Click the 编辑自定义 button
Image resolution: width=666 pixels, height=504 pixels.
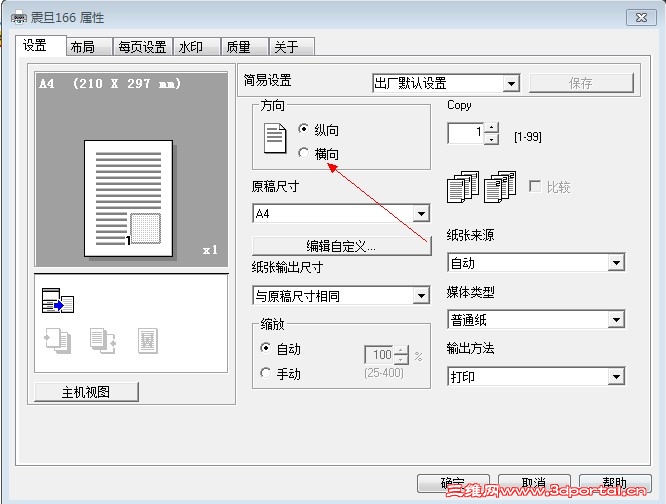point(341,246)
